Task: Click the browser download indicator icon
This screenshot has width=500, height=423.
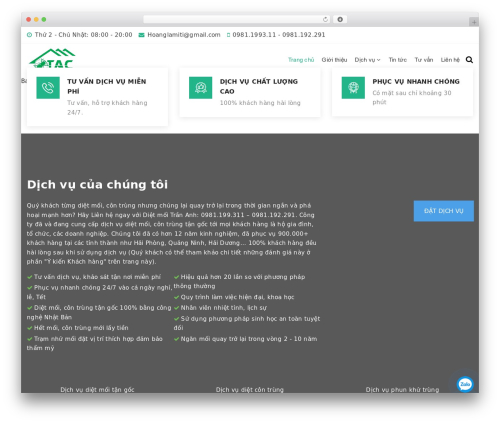Action: [x=340, y=19]
